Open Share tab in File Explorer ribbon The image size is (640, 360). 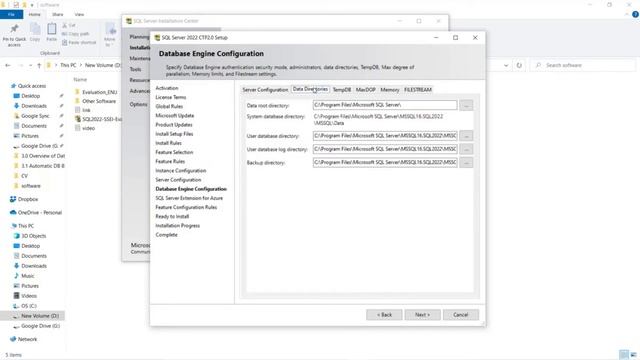[58, 14]
